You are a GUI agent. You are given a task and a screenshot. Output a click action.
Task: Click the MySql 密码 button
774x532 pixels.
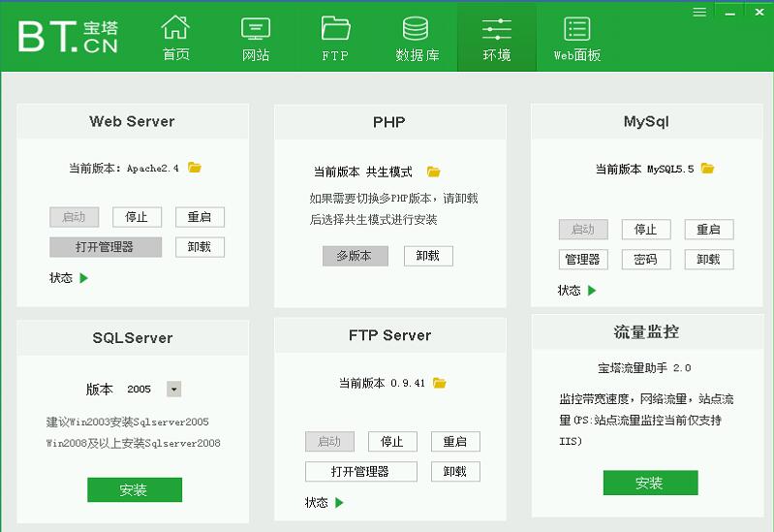[x=646, y=260]
